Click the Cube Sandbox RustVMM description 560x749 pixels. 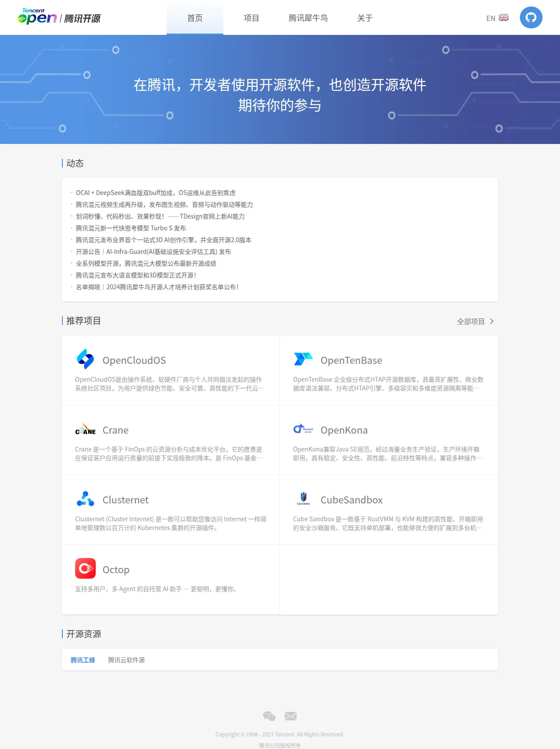(388, 523)
